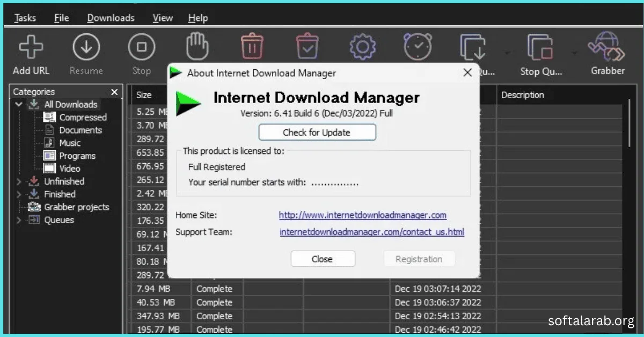644x337 pixels.
Task: Click the Stop download icon
Action: [x=141, y=48]
